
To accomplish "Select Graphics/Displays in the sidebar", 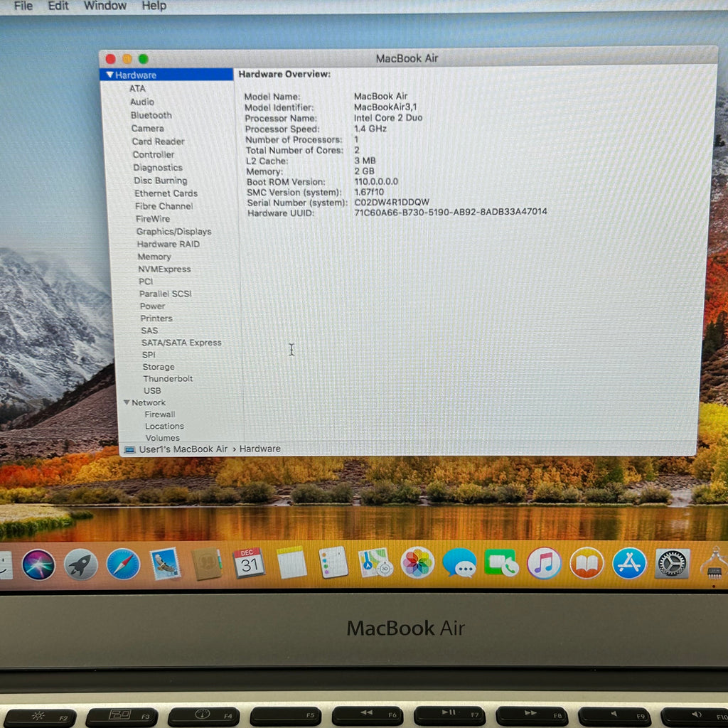I will [174, 231].
